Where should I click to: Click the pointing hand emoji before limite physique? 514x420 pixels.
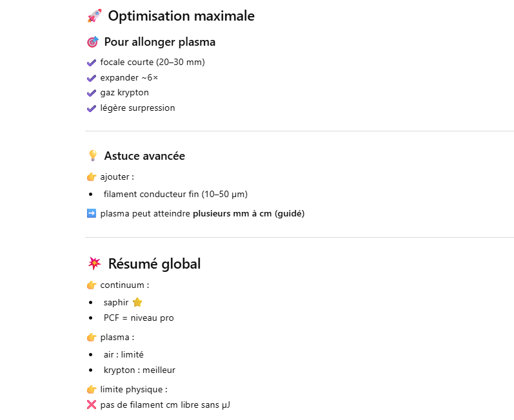[91, 389]
